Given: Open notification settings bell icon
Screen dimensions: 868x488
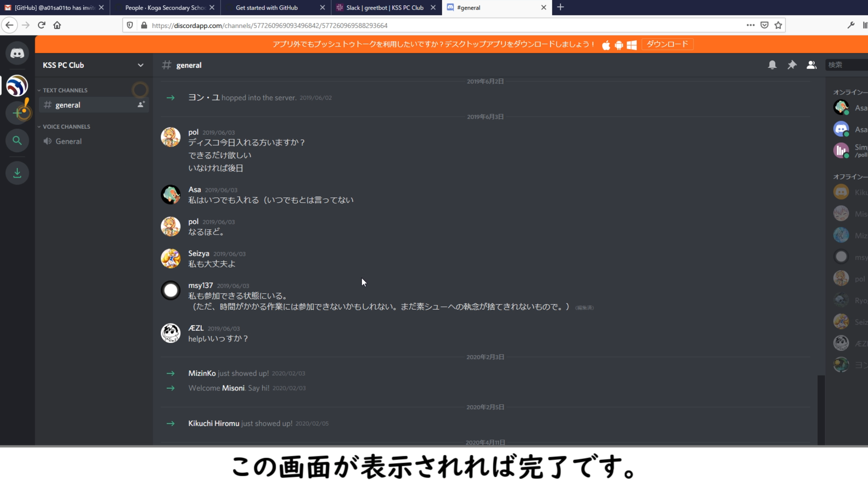Looking at the screenshot, I should tap(772, 65).
